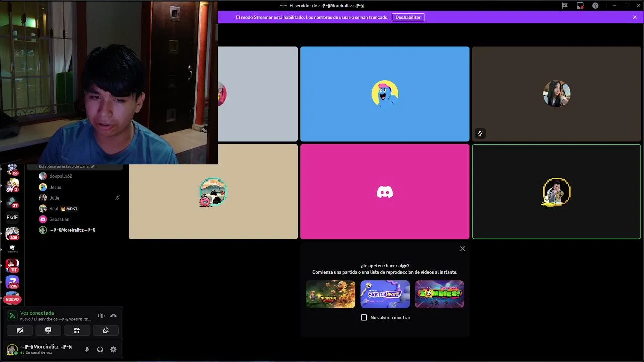Select Jesus in the voice member list
Image resolution: width=644 pixels, height=362 pixels.
(x=75, y=187)
